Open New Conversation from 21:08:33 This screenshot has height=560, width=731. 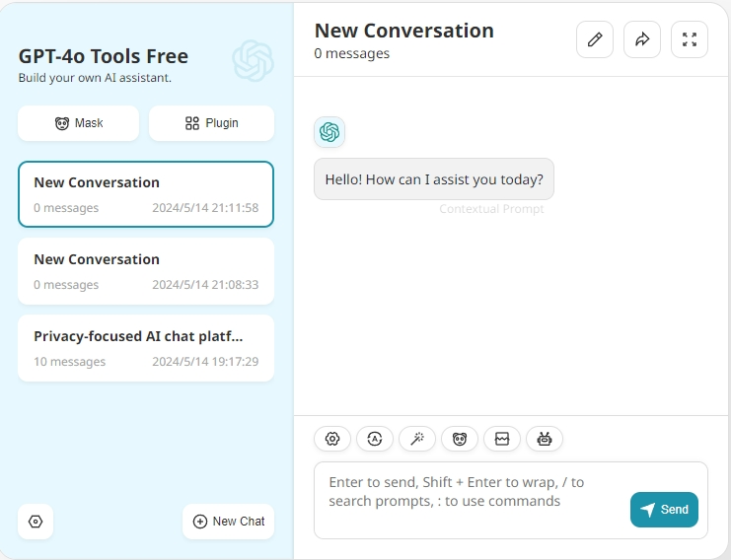point(146,271)
